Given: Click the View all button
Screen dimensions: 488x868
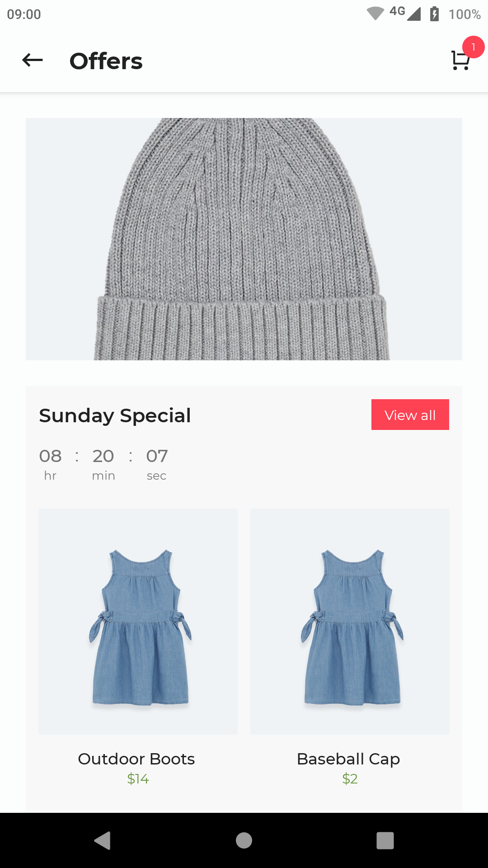Looking at the screenshot, I should click(410, 415).
